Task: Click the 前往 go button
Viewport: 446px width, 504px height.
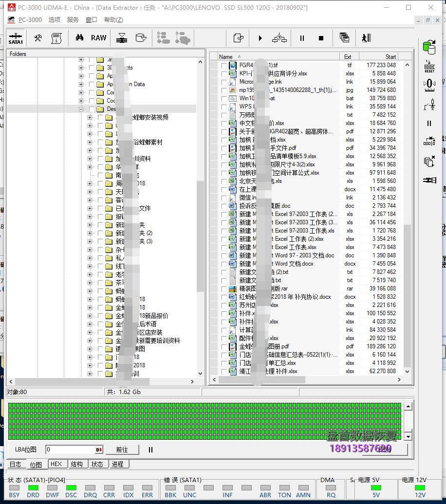Action: coord(122,450)
